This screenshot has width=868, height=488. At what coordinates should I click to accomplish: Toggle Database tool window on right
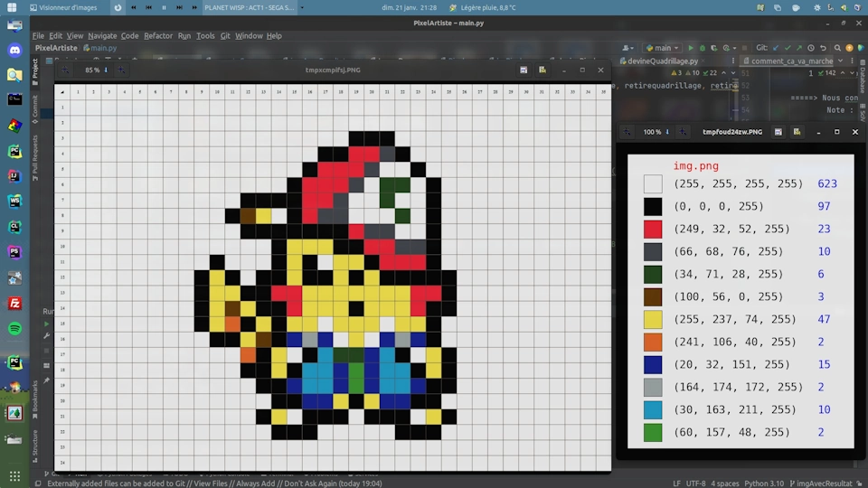(863, 78)
